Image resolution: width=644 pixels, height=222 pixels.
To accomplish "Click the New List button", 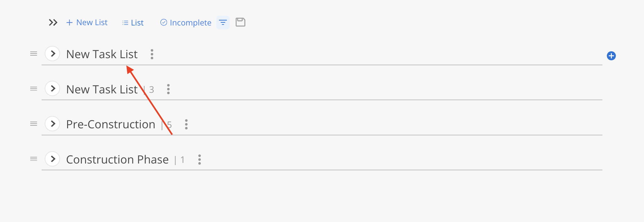I will pyautogui.click(x=87, y=23).
